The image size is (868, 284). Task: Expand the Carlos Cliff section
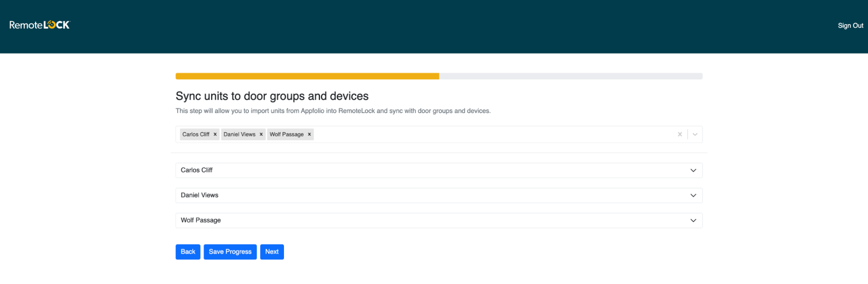click(x=439, y=170)
